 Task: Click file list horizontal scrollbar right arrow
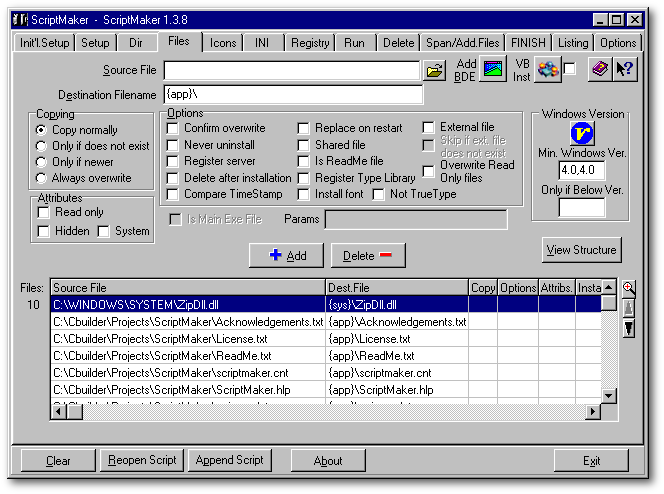click(x=593, y=411)
